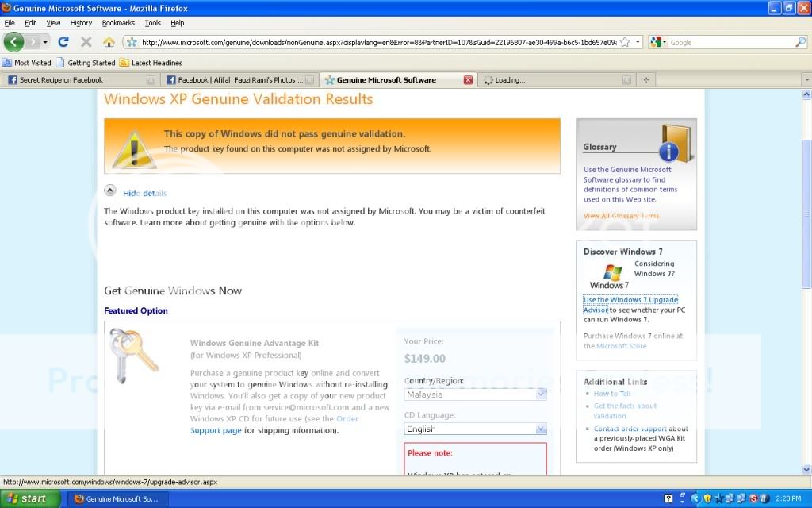The width and height of the screenshot is (812, 508).
Task: Show hidden tray icons with the arrow
Action: (x=695, y=498)
